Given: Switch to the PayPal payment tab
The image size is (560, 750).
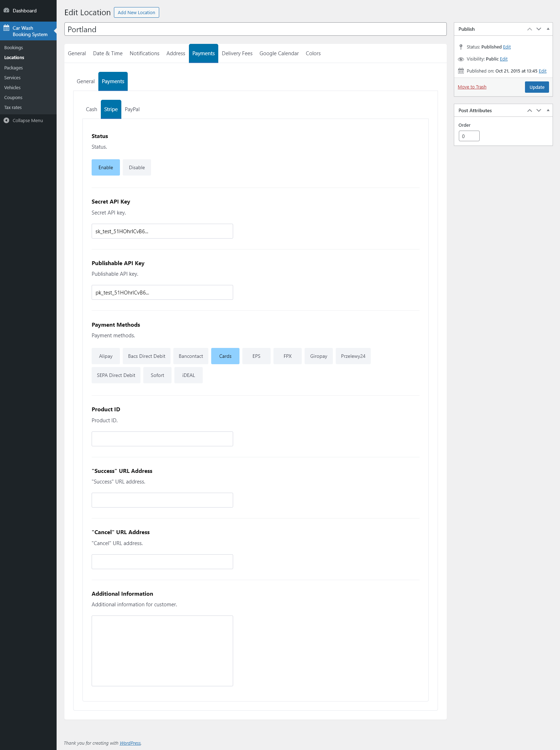Looking at the screenshot, I should [x=132, y=109].
